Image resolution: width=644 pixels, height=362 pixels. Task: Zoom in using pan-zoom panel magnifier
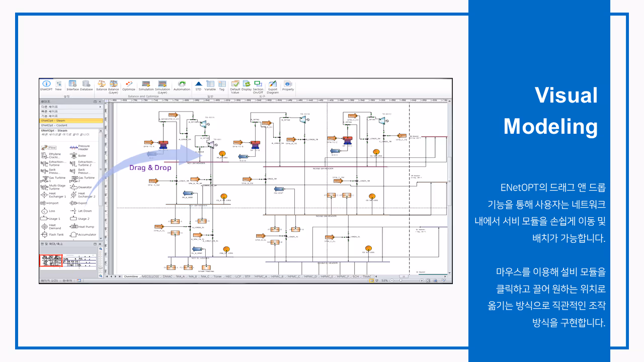(100, 249)
